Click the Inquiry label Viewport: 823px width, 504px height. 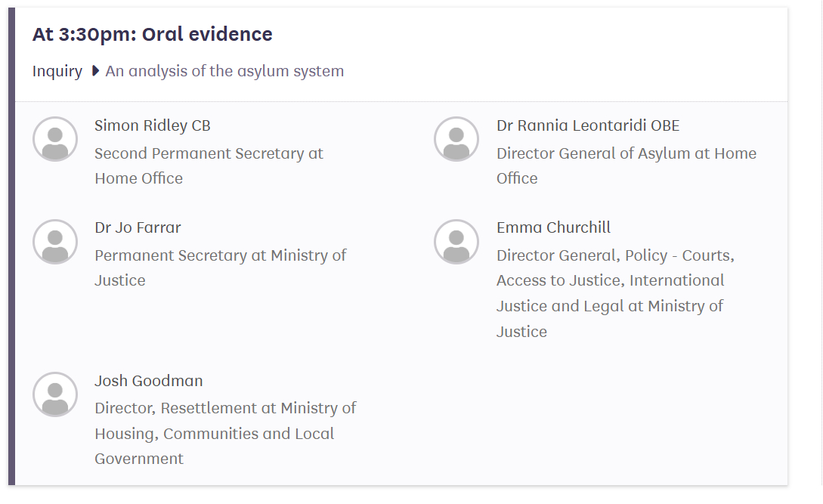click(57, 71)
